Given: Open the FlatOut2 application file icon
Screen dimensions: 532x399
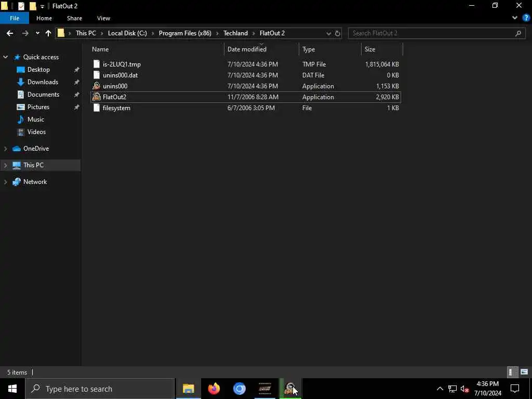Looking at the screenshot, I should point(96,97).
